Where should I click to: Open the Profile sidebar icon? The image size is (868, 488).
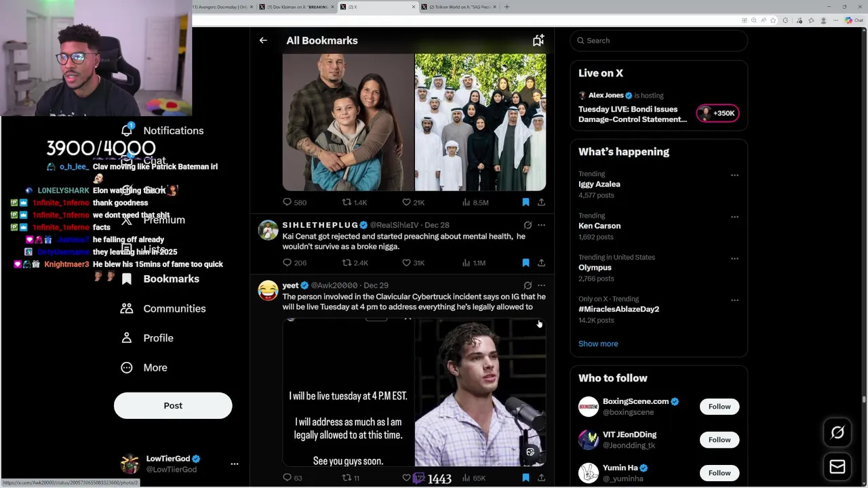127,338
